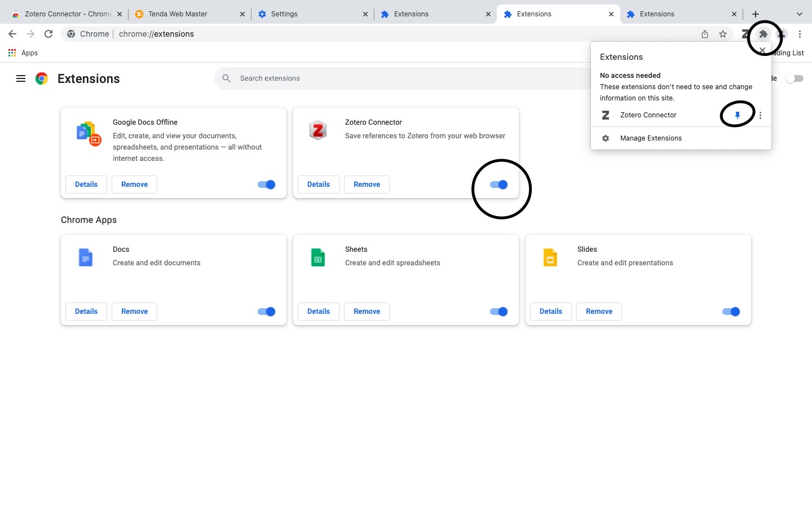The height and width of the screenshot is (508, 812).
Task: Remove the Zotero Connector extension
Action: coord(367,185)
